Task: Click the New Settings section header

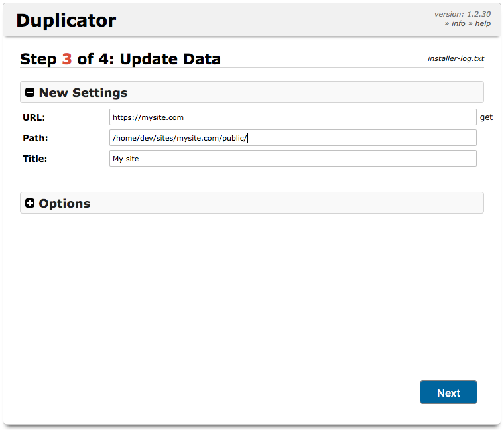Action: pos(252,92)
